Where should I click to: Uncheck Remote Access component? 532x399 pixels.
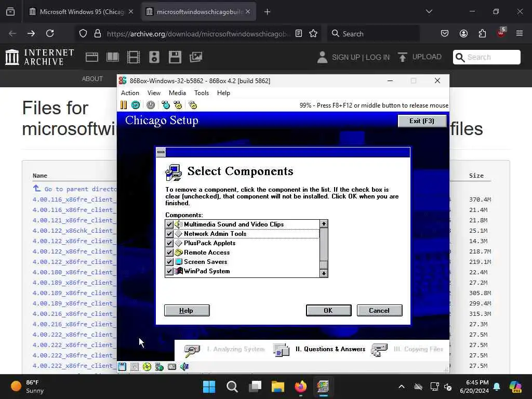(169, 252)
